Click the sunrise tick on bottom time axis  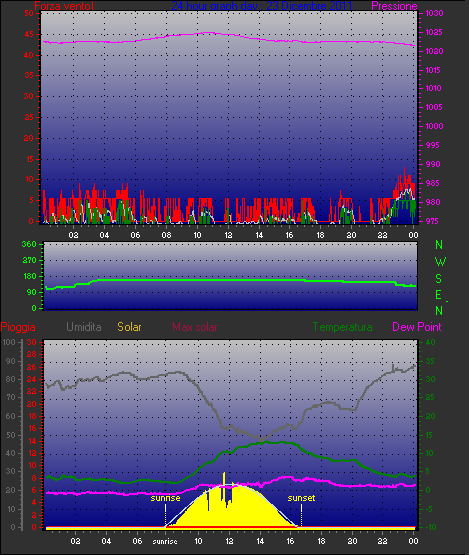pyautogui.click(x=165, y=541)
